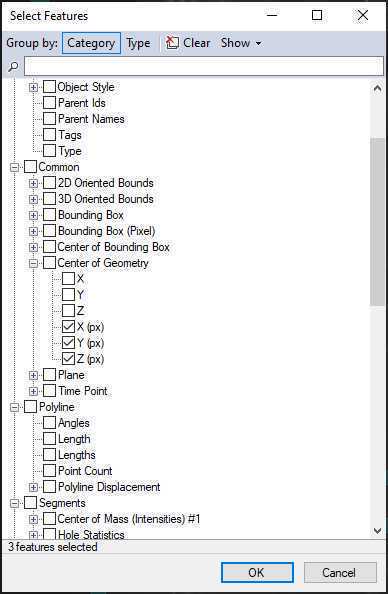Confirm selection with the OK button
388x594 pixels.
pos(257,572)
